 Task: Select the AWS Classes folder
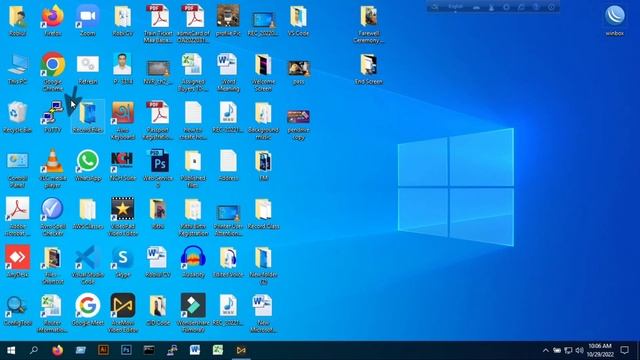click(x=88, y=213)
